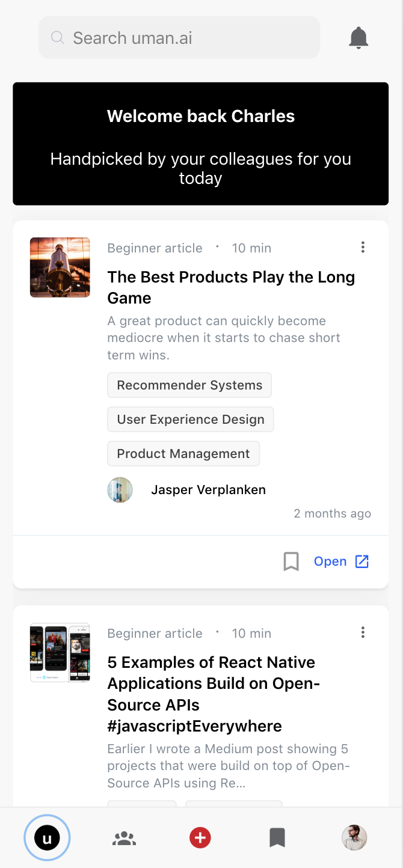Viewport: 403px width, 868px height.
Task: Open the uman home tab
Action: [47, 837]
